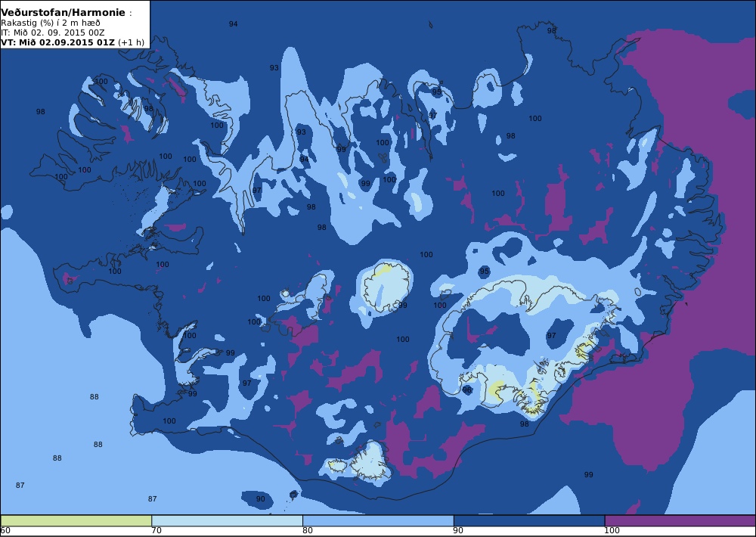
Task: Click the 'Rakastig (%) í 2 m hæð' label
Action: [51, 23]
